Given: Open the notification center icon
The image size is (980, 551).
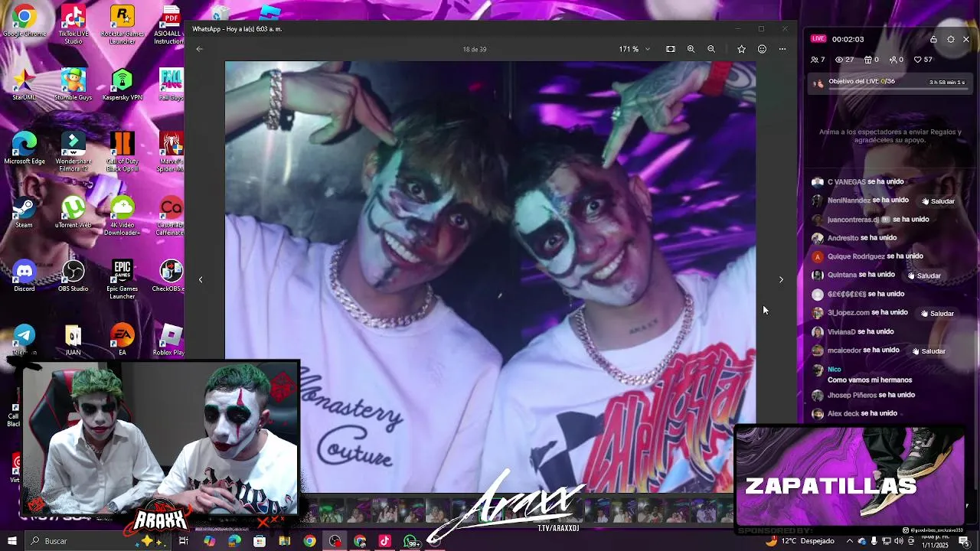Looking at the screenshot, I should [964, 541].
